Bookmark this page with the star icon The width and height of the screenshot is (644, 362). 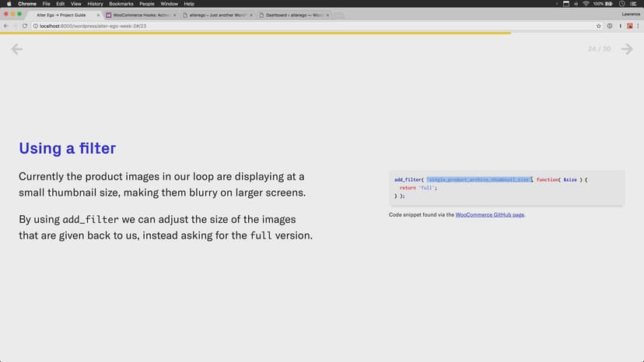click(x=599, y=26)
